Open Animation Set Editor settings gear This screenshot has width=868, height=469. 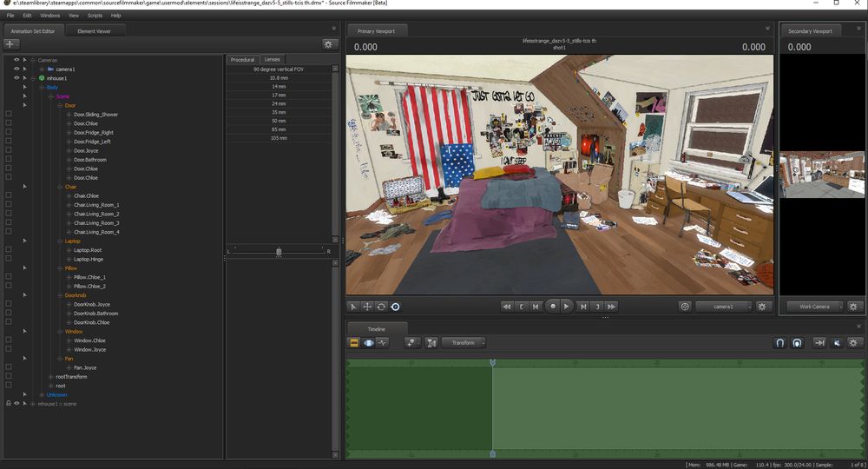pyautogui.click(x=328, y=43)
